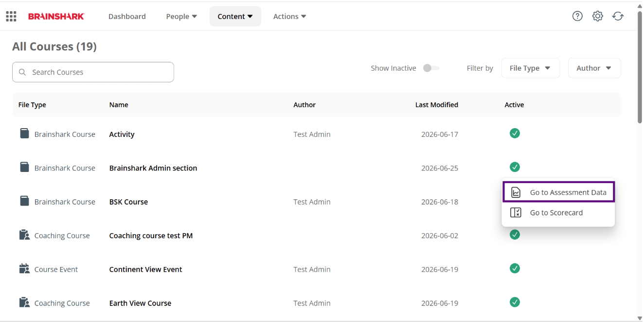
Task: Sort by the Author column header
Action: click(x=304, y=105)
